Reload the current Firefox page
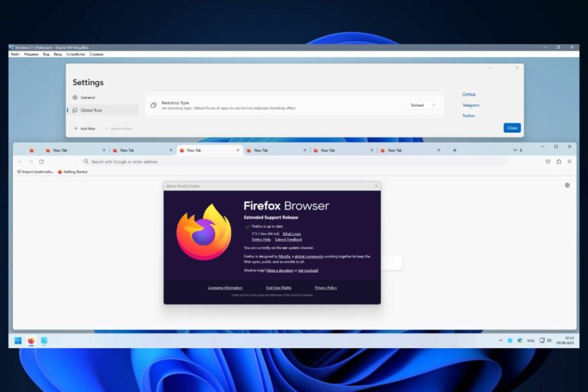This screenshot has height=392, width=588. (41, 161)
